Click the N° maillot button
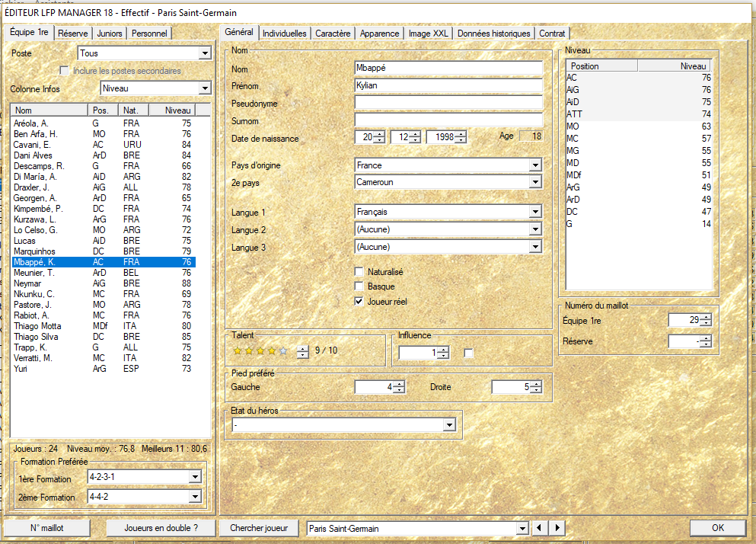Viewport: 756px width, 544px height. pos(46,528)
